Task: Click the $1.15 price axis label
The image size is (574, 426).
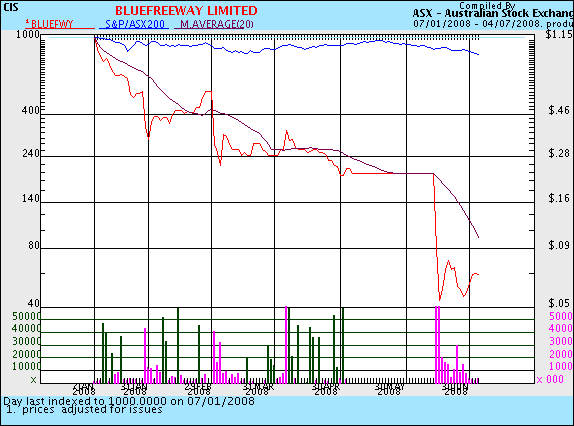Action: [559, 34]
